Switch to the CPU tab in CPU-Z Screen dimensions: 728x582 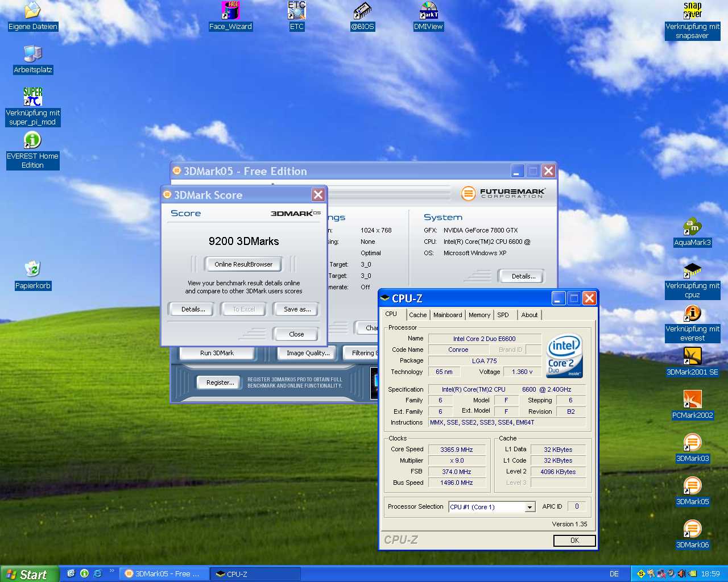(391, 314)
